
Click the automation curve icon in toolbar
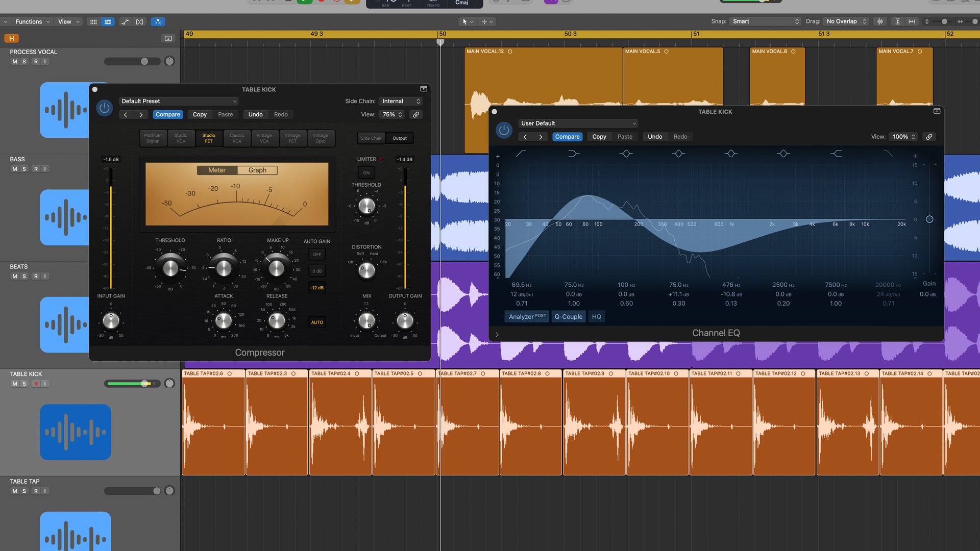pos(125,22)
